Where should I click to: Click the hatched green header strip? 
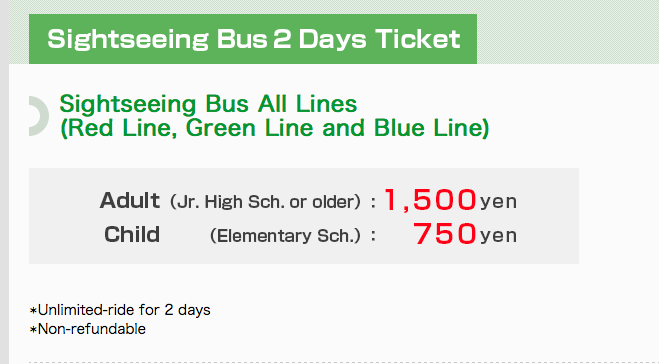coord(568,32)
